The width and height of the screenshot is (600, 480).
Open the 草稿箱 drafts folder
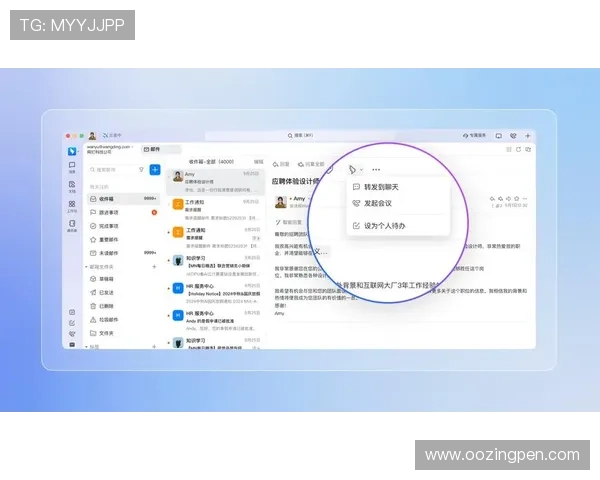[124, 279]
